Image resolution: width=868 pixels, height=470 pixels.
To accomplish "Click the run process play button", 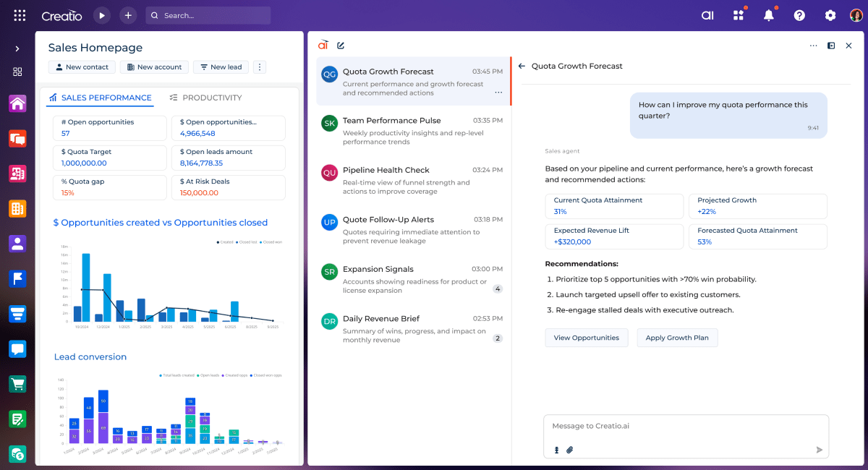I will pyautogui.click(x=102, y=15).
